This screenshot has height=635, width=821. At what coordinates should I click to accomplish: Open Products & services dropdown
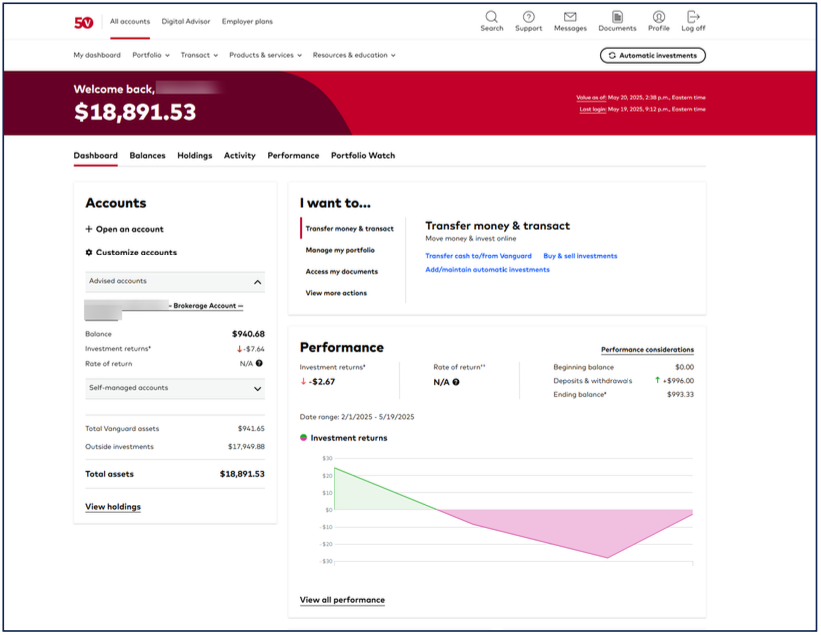265,55
